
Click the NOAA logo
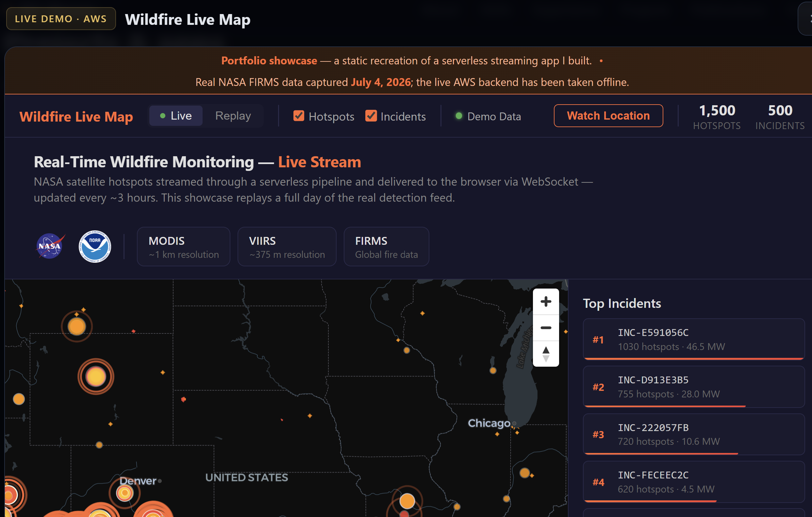(95, 246)
